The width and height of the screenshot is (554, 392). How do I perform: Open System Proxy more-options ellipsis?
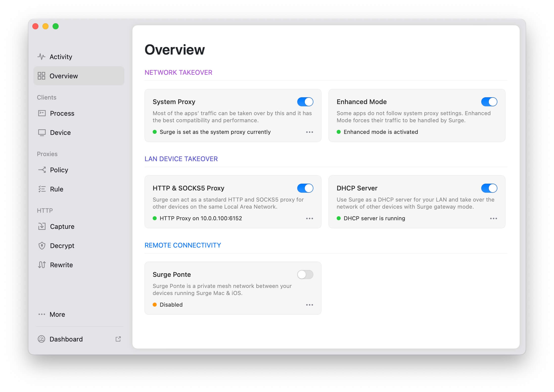(310, 132)
